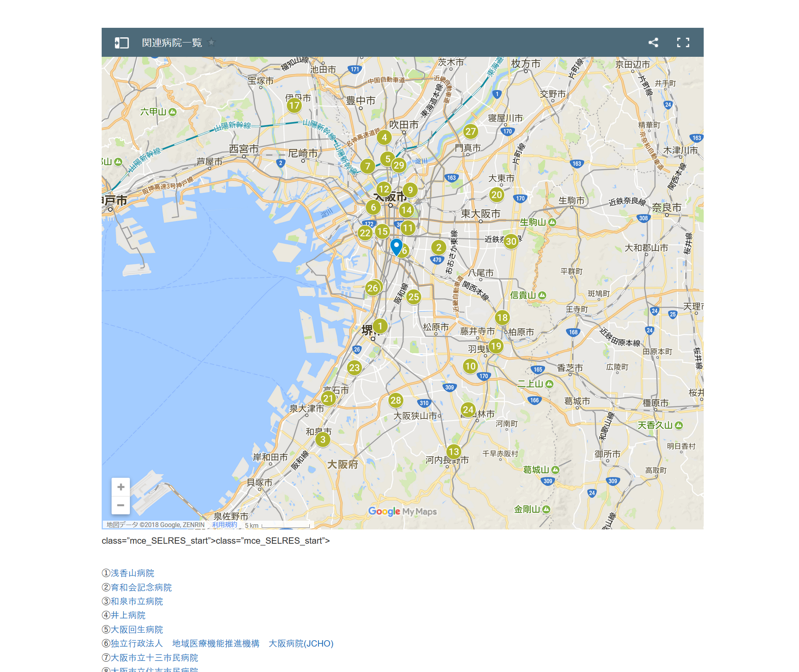Screen dimensions: 799x672
Task: Open the 利用規約 terms link
Action: click(x=224, y=525)
